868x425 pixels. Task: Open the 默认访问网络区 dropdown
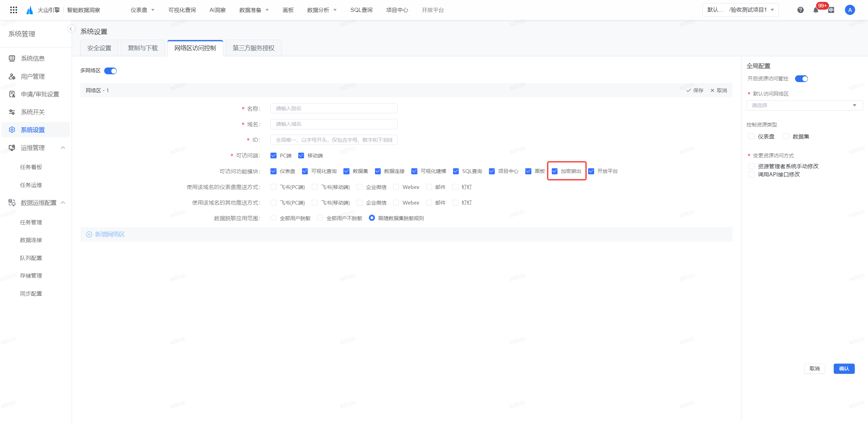(x=804, y=105)
